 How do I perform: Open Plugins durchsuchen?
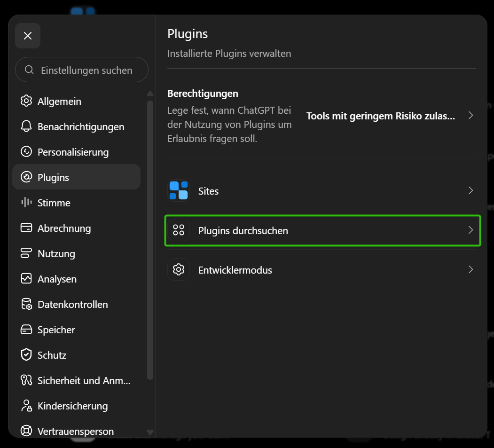point(322,230)
